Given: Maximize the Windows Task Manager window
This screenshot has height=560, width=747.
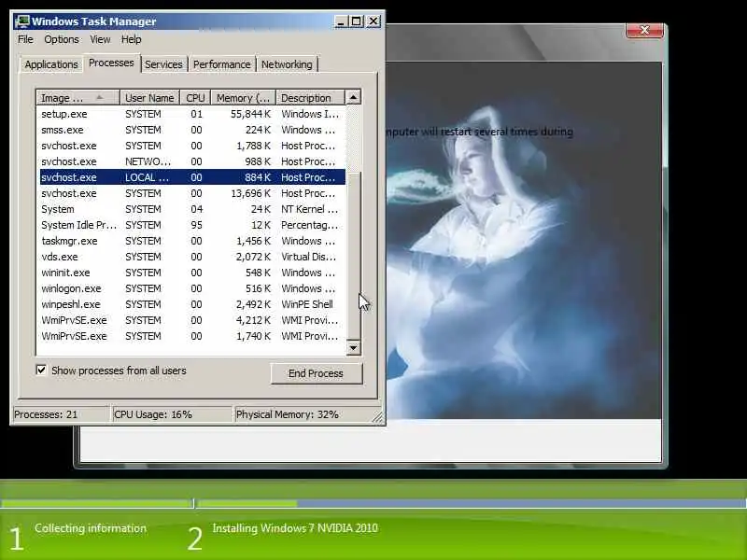Looking at the screenshot, I should (357, 21).
